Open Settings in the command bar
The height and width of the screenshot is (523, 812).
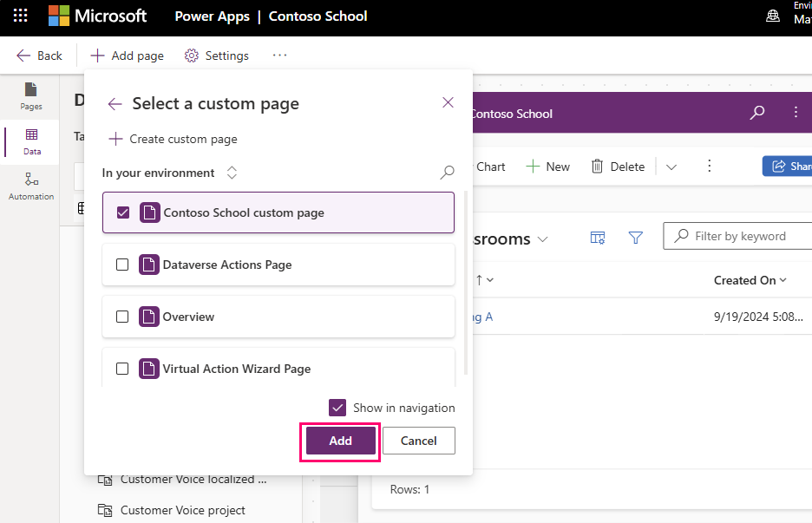point(217,56)
